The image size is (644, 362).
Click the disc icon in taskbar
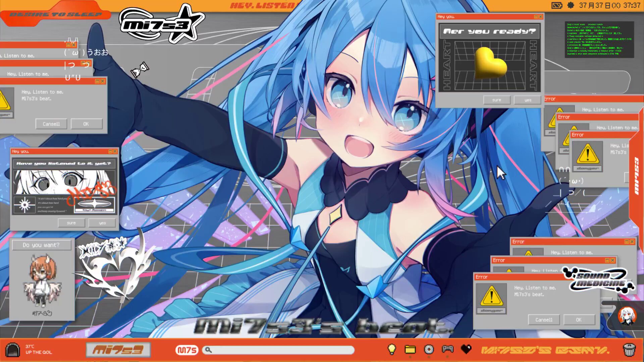(429, 350)
